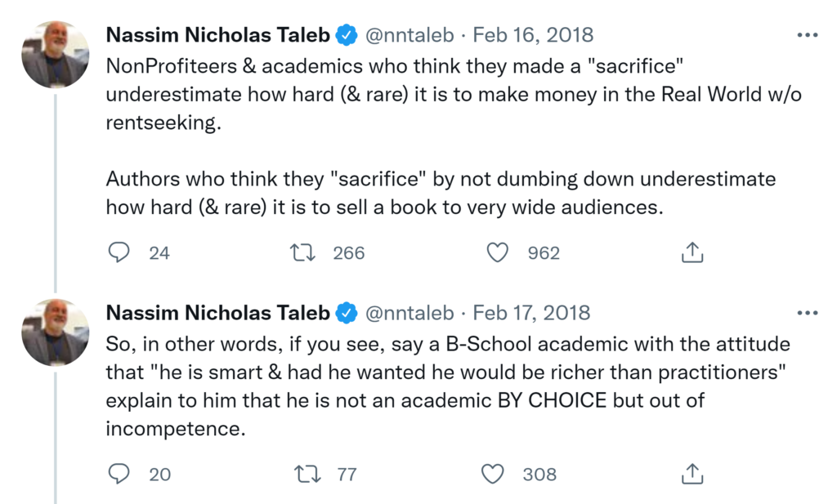Open Taleb's avatar on first tweet
Screen dimensions: 837x504
56,55
